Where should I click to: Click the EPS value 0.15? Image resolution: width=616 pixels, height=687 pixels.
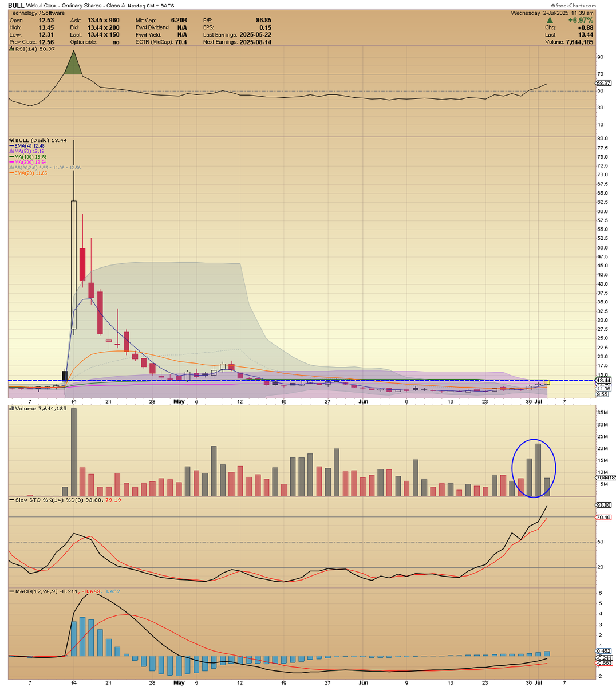click(266, 27)
